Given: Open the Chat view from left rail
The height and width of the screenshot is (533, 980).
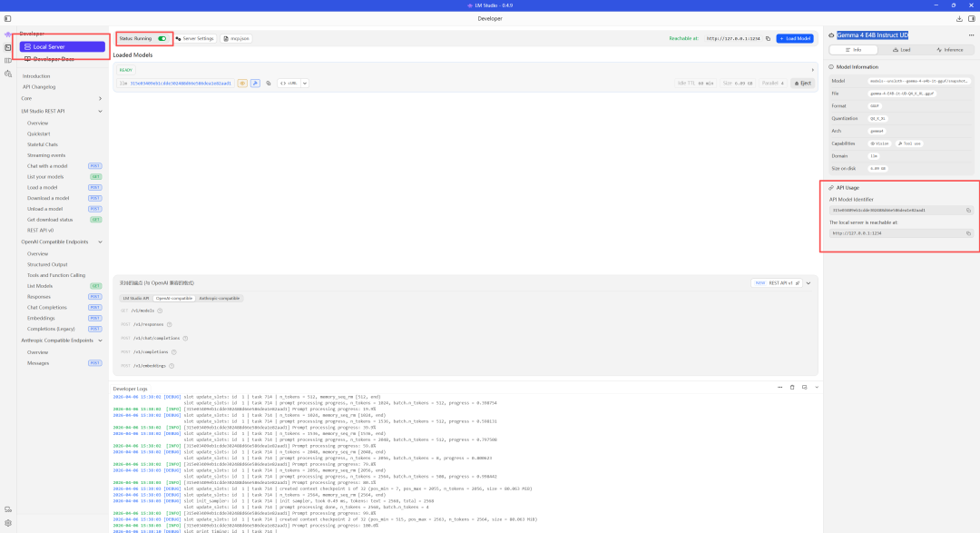Looking at the screenshot, I should click(x=7, y=35).
